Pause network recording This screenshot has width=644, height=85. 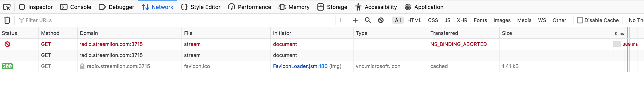click(342, 20)
